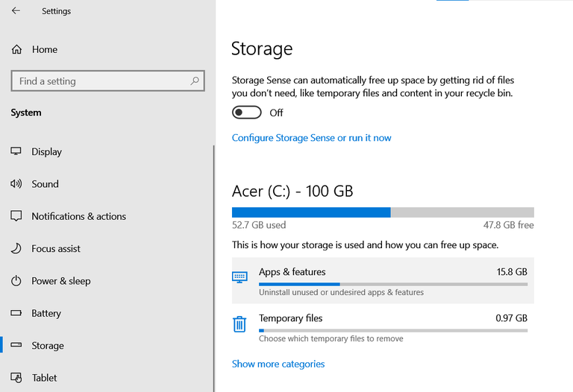Open Configure Storage Sense or run it now
The height and width of the screenshot is (392, 573).
pyautogui.click(x=311, y=138)
